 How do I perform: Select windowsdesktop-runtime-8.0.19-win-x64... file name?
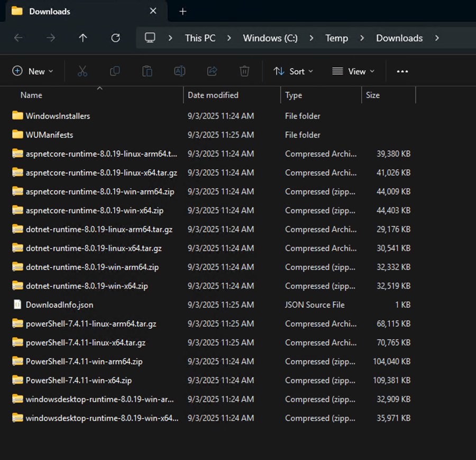click(102, 418)
